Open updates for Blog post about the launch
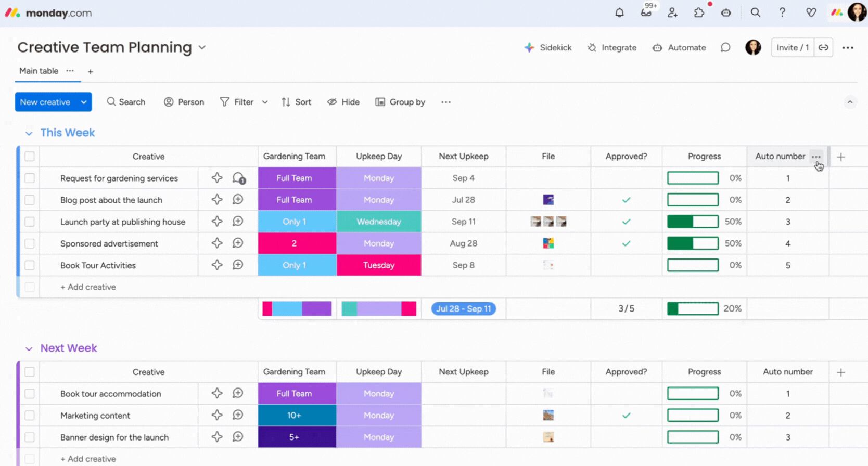The height and width of the screenshot is (466, 868). coord(238,200)
